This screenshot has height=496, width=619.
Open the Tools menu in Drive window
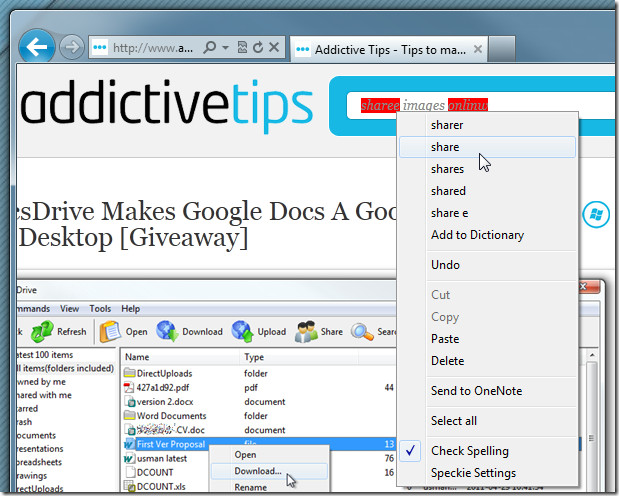coord(100,309)
